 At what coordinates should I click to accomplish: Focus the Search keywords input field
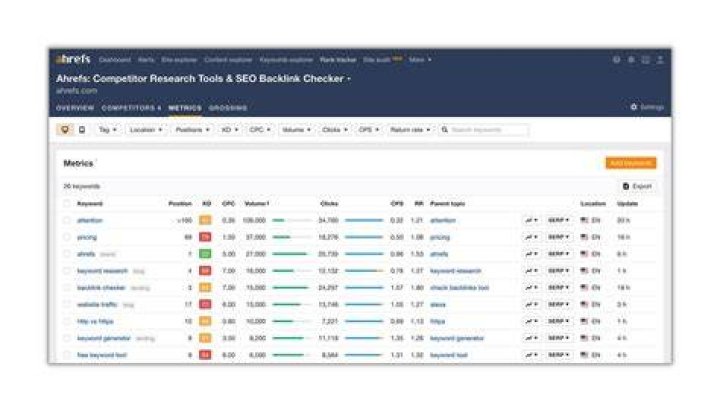[483, 130]
